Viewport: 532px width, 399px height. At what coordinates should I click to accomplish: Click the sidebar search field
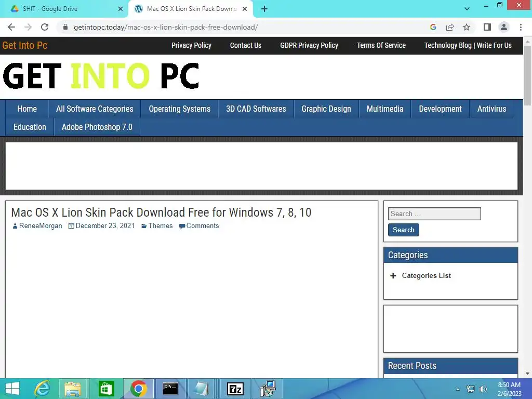pos(434,214)
